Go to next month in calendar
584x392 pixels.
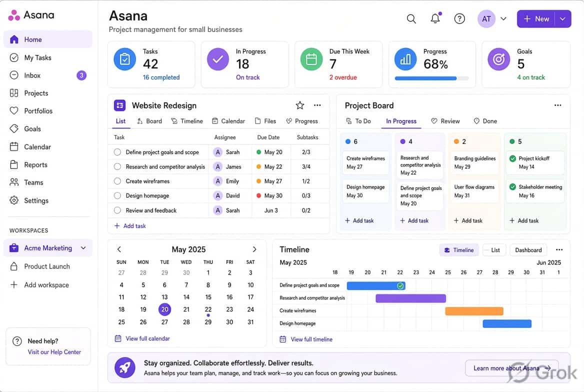[254, 249]
